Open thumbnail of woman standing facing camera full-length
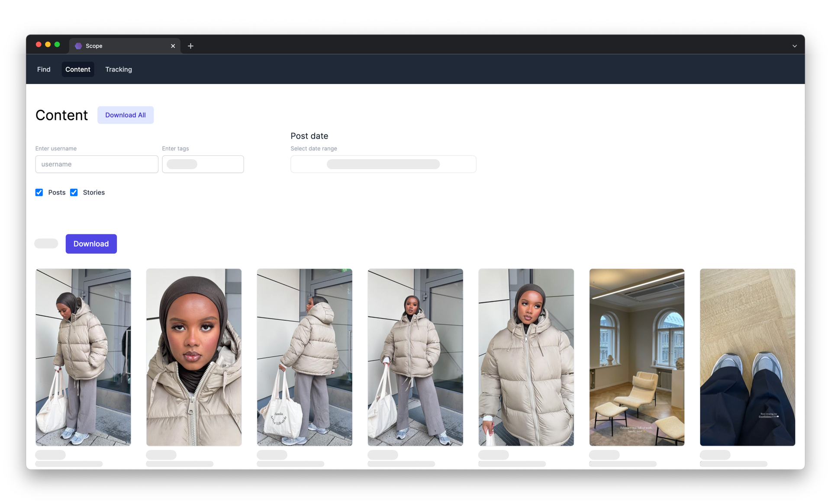Viewport: 831px width, 504px height. click(415, 357)
